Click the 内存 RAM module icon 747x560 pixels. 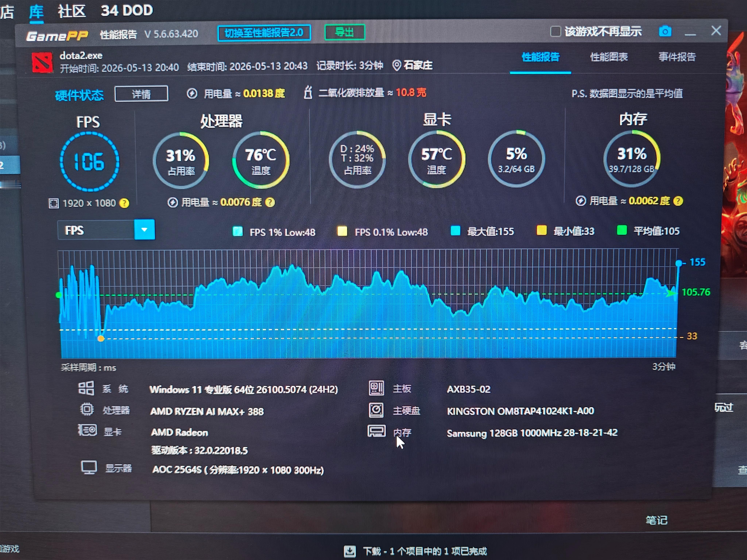377,431
